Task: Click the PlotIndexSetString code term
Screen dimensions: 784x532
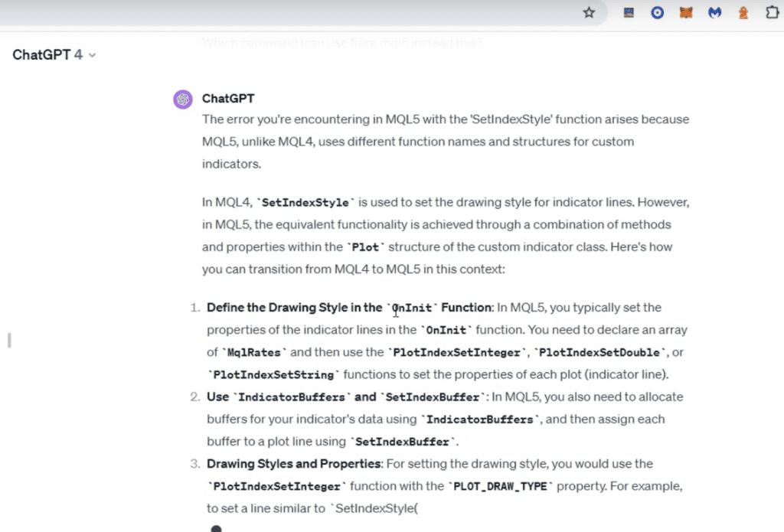Action: click(x=273, y=375)
